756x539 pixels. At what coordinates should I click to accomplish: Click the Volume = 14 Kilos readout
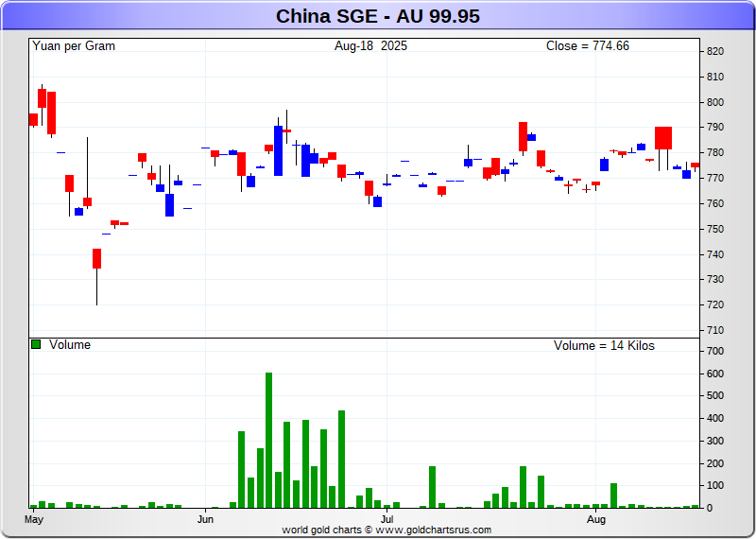[604, 345]
